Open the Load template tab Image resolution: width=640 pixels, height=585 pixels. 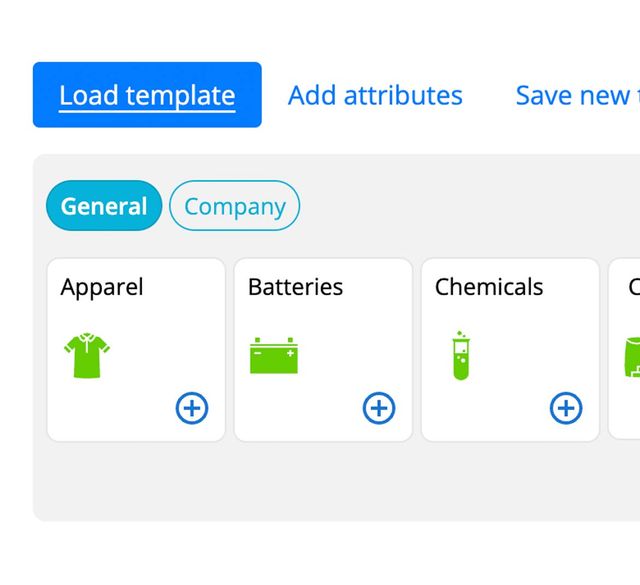(147, 95)
